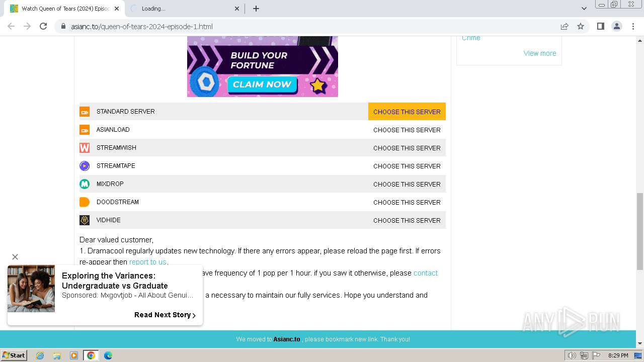Viewport: 644px width, 362px height.
Task: Click the network icon in system tray
Action: (x=584, y=355)
